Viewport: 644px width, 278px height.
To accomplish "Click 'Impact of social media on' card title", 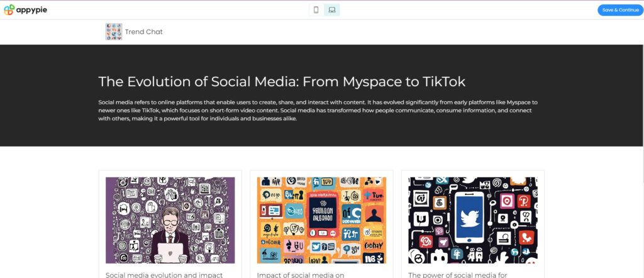I will 301,274.
